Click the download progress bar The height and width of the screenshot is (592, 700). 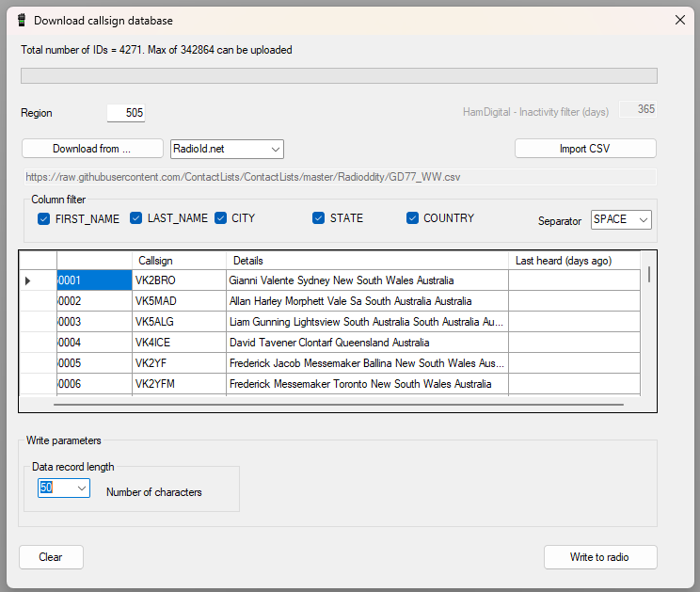pyautogui.click(x=339, y=75)
